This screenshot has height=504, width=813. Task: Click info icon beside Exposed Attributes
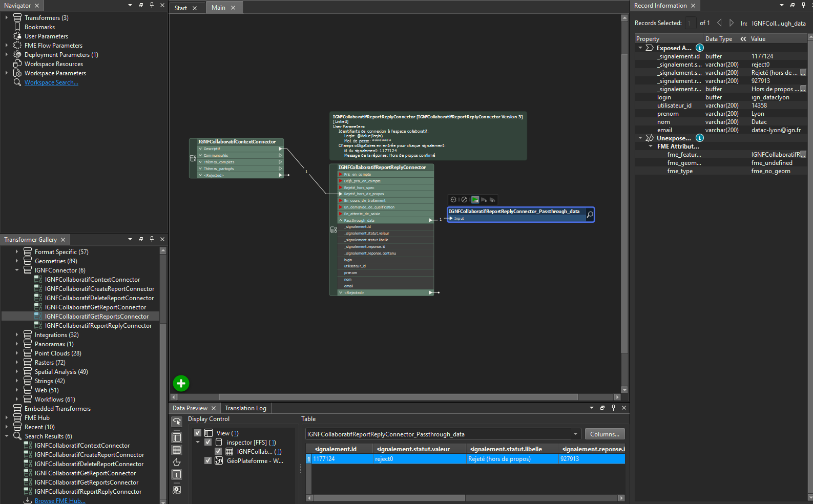699,48
